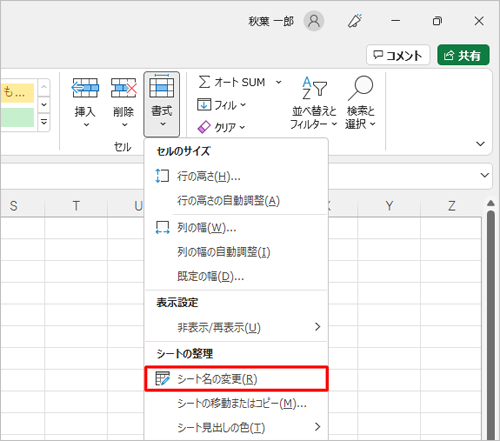Viewport: 500px width, 441px height.
Task: Open 並べ替えとフィルター (Sort & Filter)
Action: pos(314,103)
